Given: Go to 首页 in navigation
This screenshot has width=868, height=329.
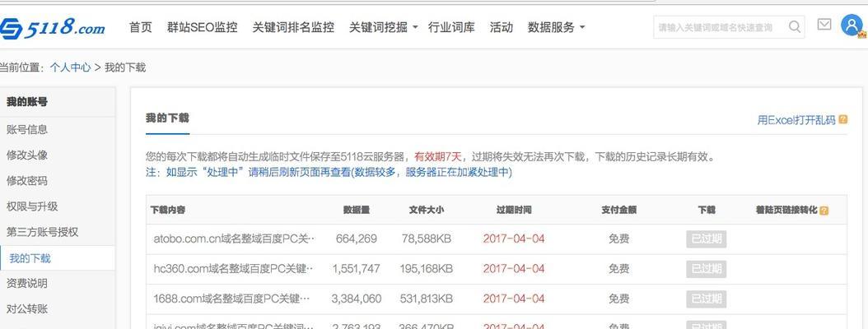Looking at the screenshot, I should [x=141, y=27].
